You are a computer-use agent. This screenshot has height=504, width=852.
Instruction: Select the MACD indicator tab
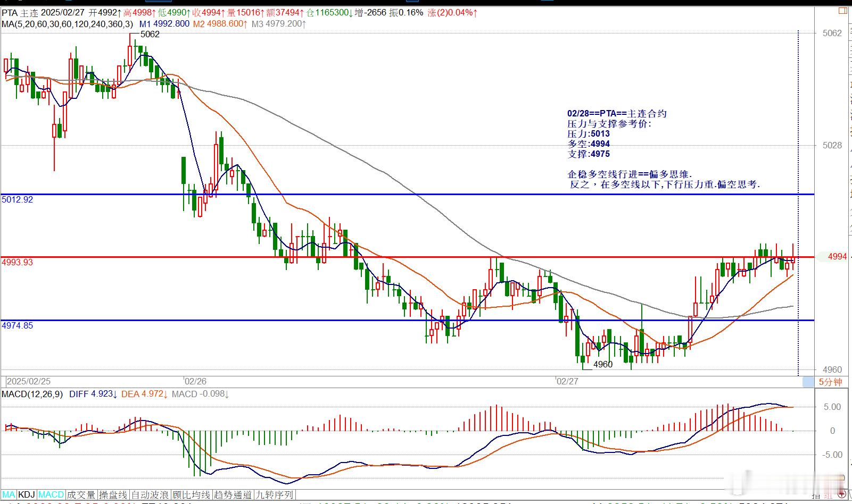[51, 495]
